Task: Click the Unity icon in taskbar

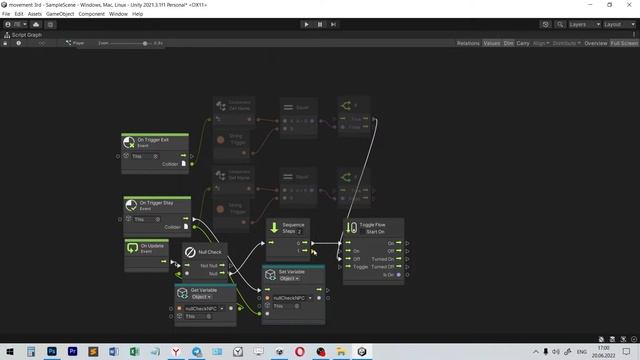Action: coord(362,351)
